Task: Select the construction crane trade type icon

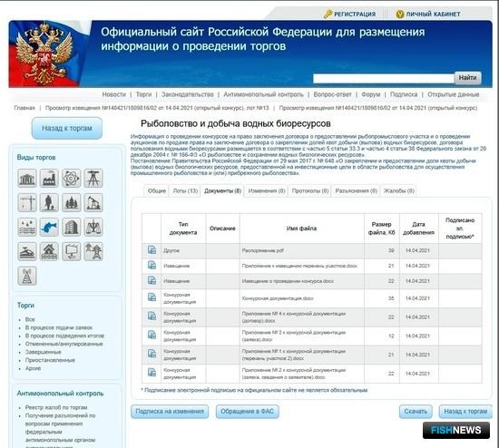Action: 27,202
